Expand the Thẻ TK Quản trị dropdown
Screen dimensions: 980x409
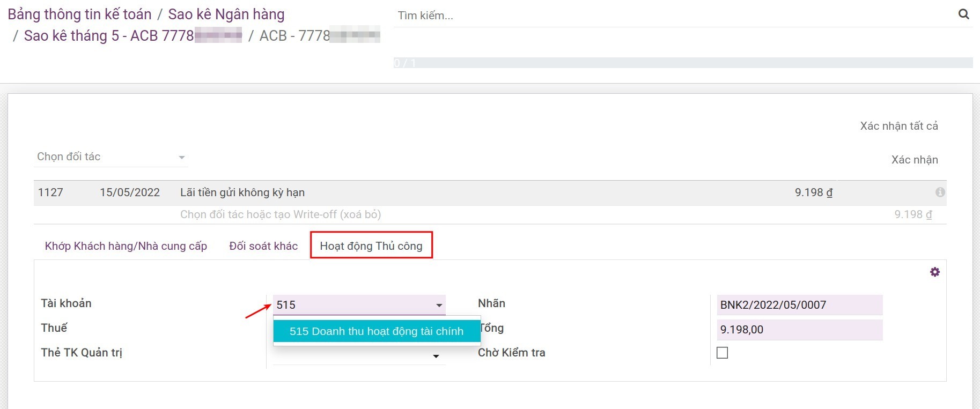pos(436,356)
